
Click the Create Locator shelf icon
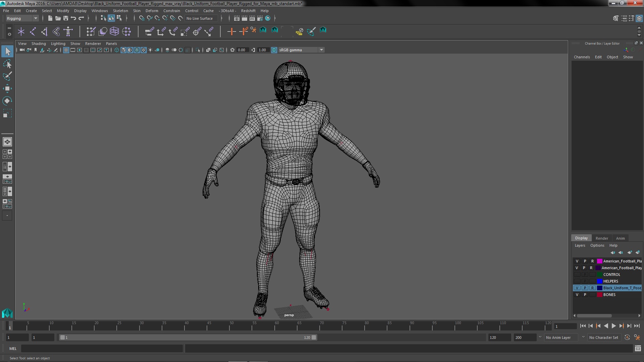point(21,32)
